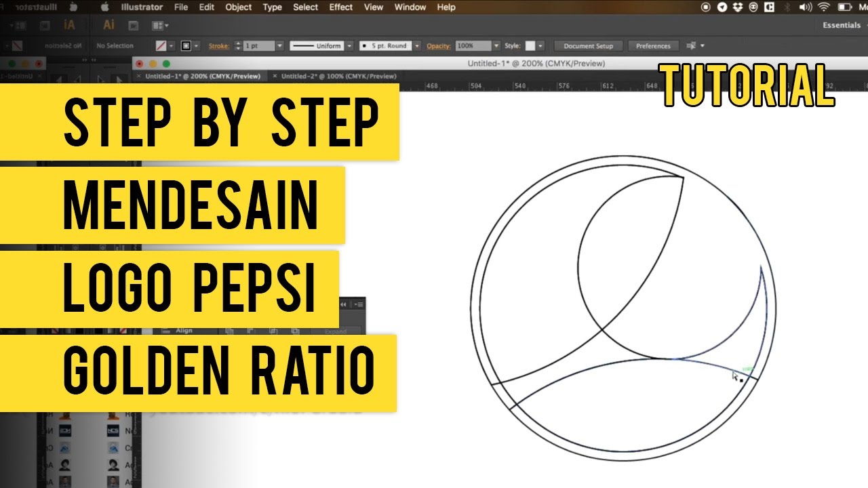This screenshot has height=488, width=868.
Task: Click the Bluetooth status icon
Action: [x=787, y=7]
